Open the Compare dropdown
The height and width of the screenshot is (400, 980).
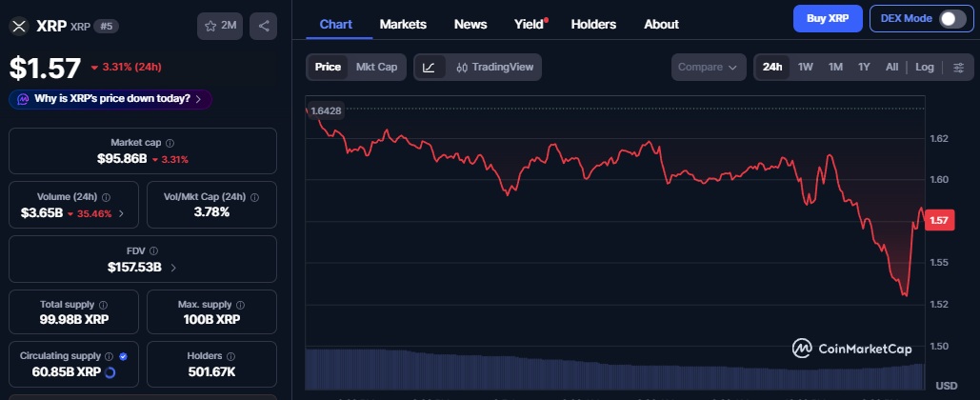pos(709,67)
